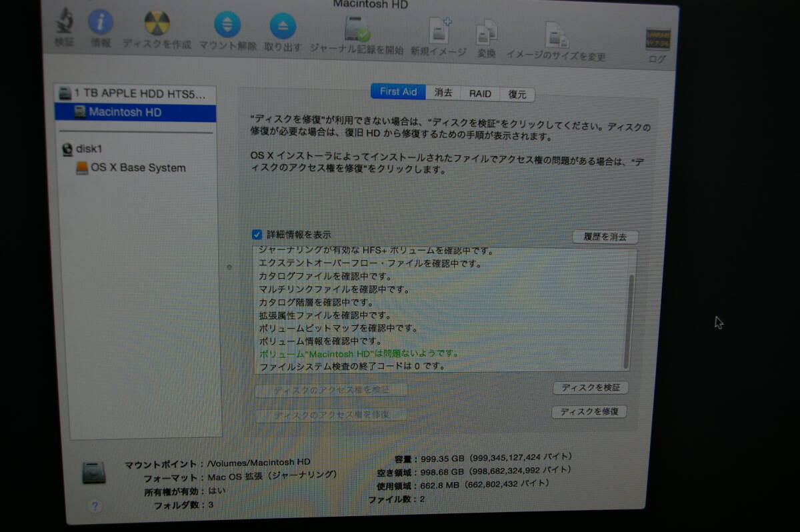Open the Log (ログ) toolbar icon
The height and width of the screenshot is (532, 800).
coord(658,39)
